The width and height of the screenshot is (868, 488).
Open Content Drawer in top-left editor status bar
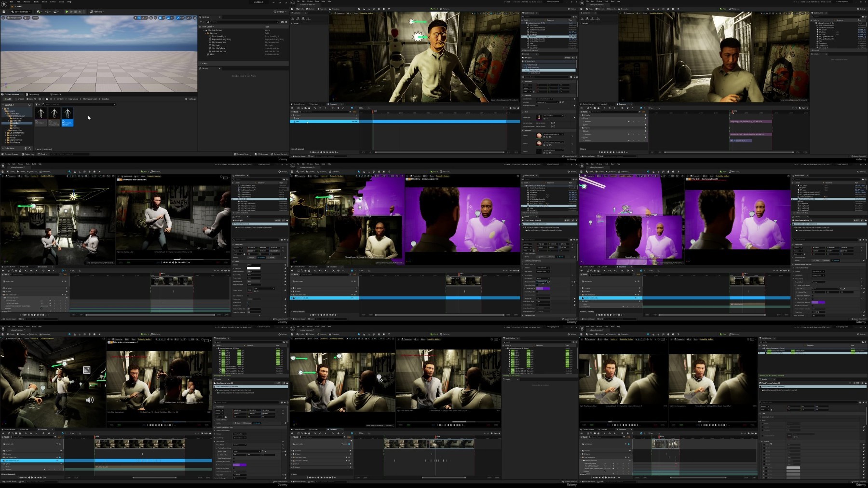(10, 154)
